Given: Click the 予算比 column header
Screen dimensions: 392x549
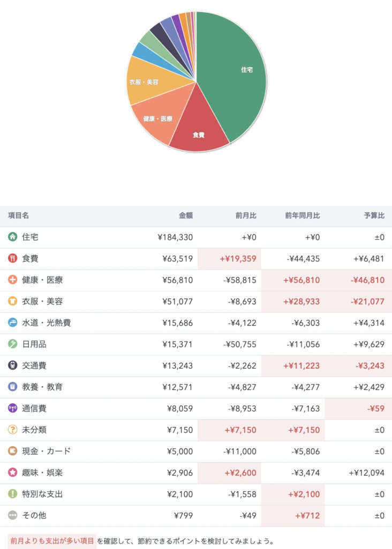Looking at the screenshot, I should tap(374, 216).
